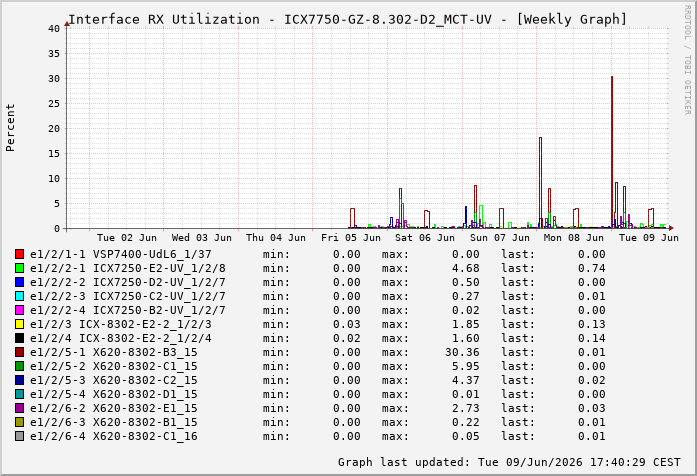This screenshot has height=476, width=697.
Task: Click the y-axis tick label 25
Action: coord(54,104)
